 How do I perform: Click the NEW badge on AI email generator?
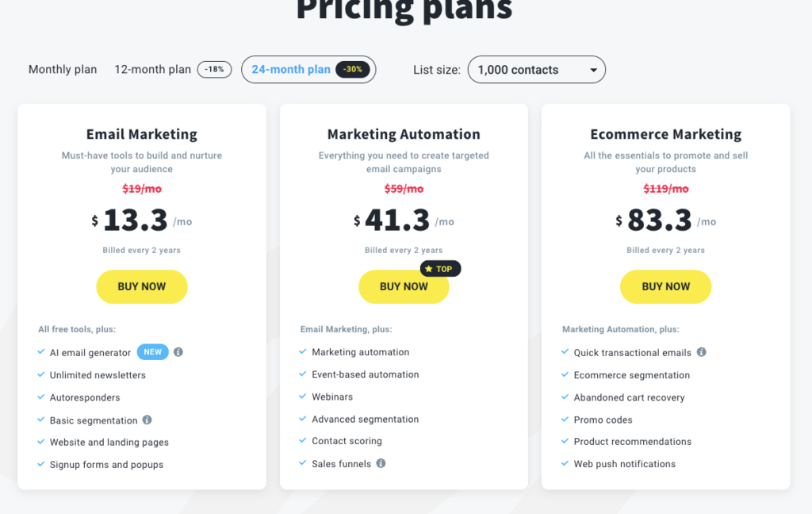152,352
